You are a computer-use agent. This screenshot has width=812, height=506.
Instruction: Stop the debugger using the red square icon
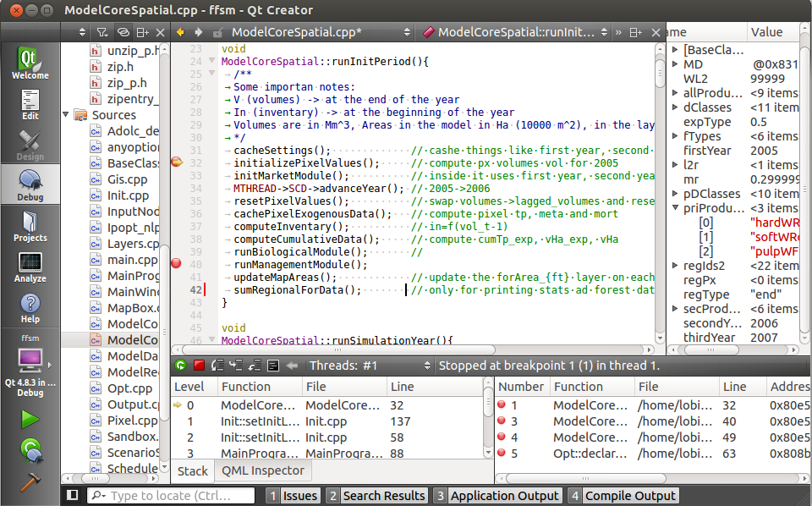(x=199, y=366)
